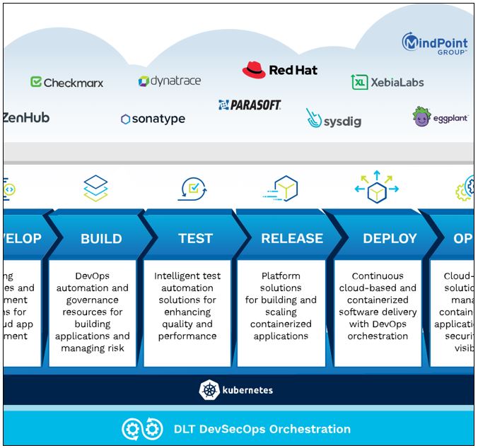Click 'quality and performance' in Test card

187,330
